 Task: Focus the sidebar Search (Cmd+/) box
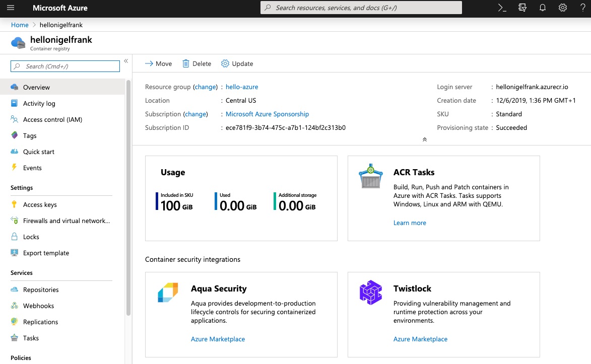pyautogui.click(x=65, y=66)
